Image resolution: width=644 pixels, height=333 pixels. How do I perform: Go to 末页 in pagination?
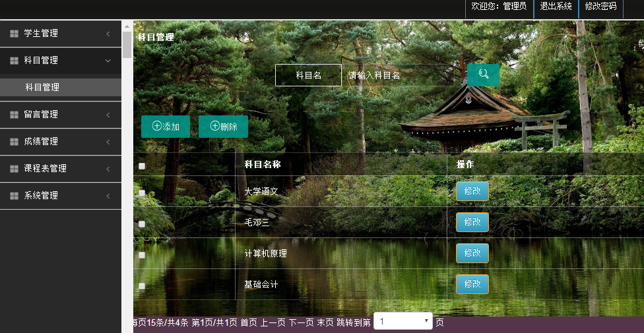[x=325, y=322]
